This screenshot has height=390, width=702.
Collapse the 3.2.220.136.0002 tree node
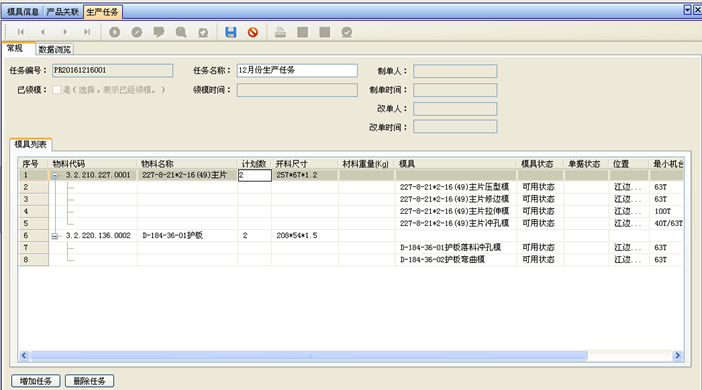pyautogui.click(x=55, y=236)
